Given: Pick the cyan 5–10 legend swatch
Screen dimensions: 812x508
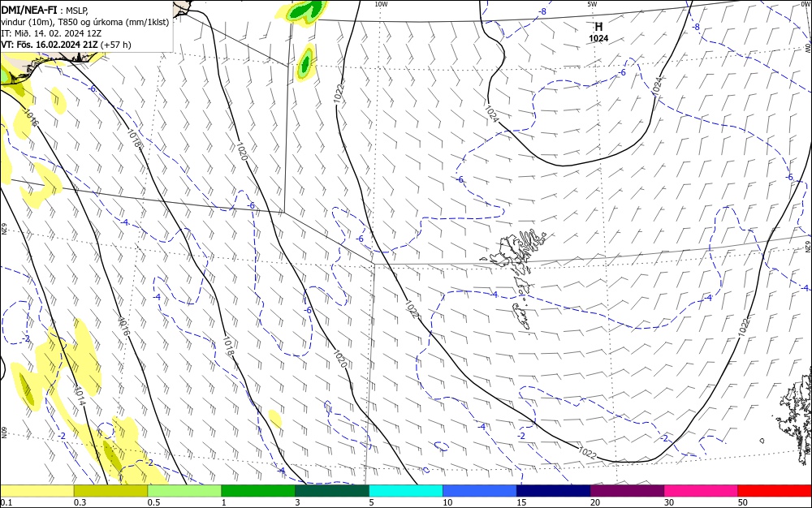Looking at the screenshot, I should click(x=406, y=491).
